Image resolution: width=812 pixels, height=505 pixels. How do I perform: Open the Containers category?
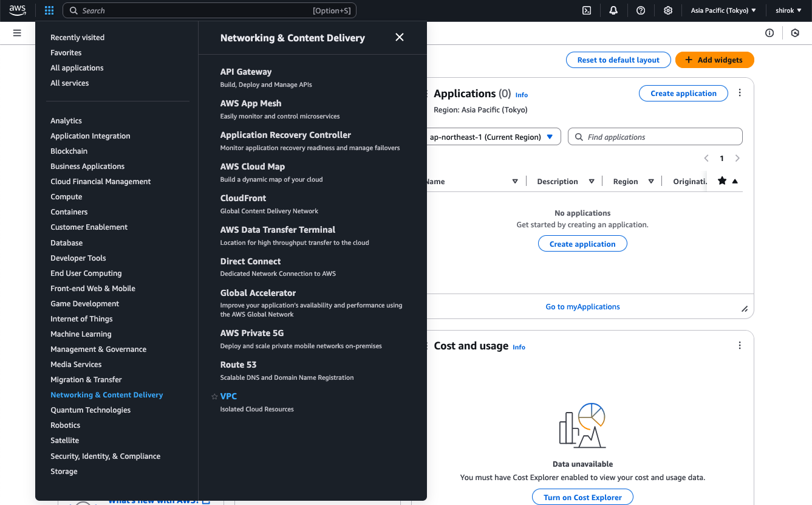click(69, 212)
